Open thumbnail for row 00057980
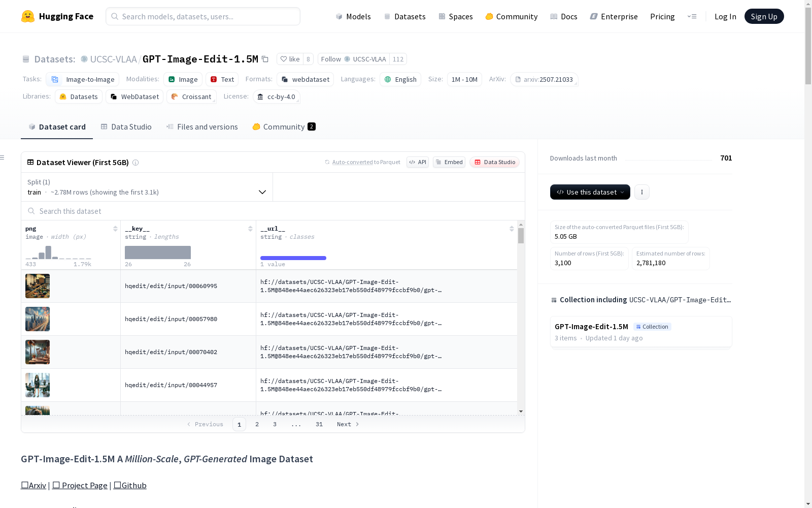Screen dimensions: 812x508 38,319
